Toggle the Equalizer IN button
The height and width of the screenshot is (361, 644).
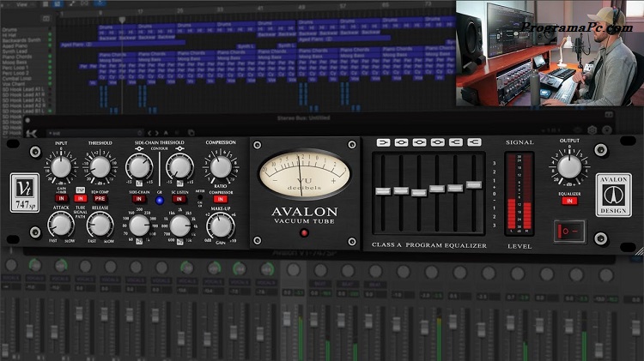point(569,201)
